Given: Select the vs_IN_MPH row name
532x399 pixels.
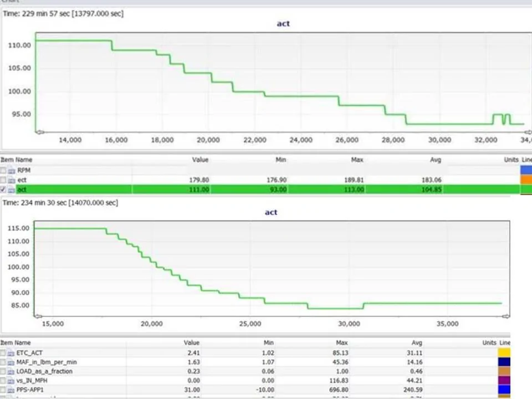Looking at the screenshot, I should (x=32, y=381).
